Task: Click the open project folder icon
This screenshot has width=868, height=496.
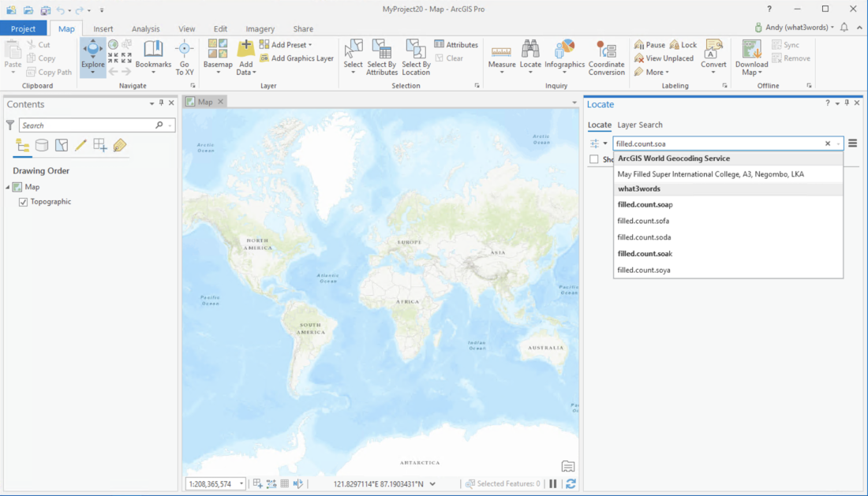Action: pos(28,10)
